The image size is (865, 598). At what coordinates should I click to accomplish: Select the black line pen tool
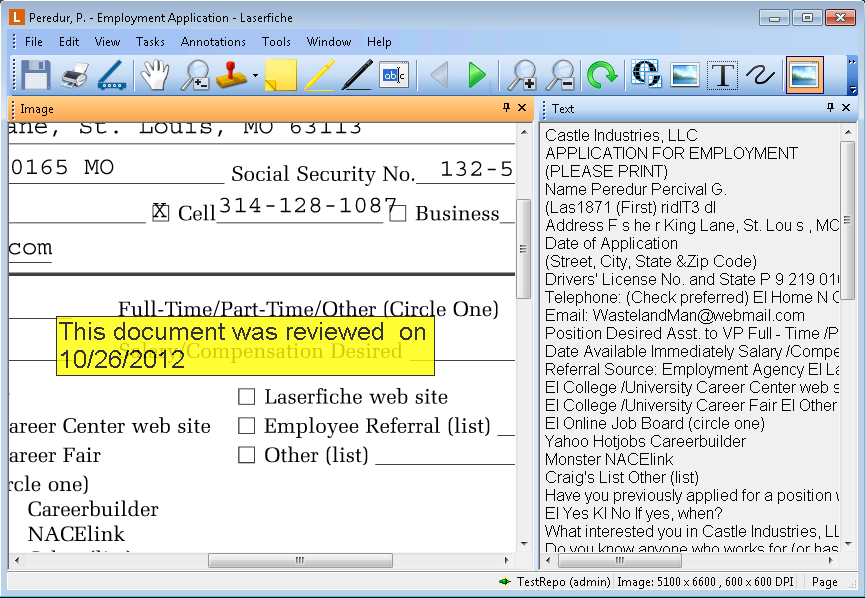(357, 74)
